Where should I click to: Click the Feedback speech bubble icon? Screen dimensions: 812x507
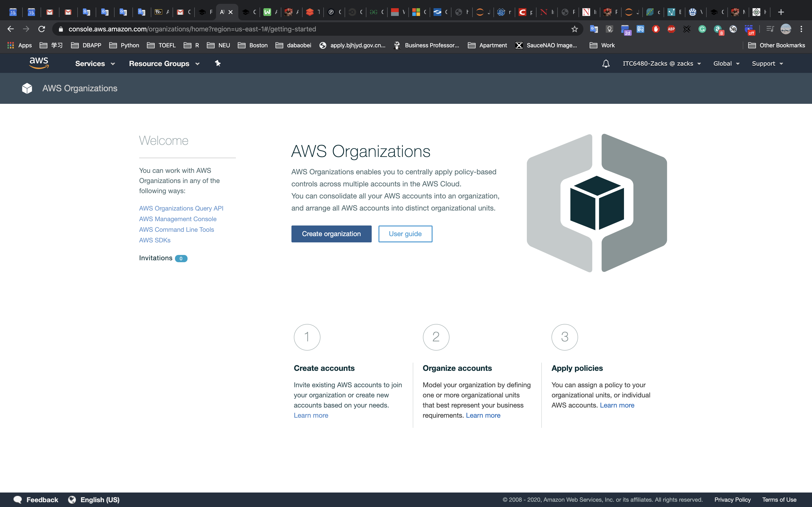pyautogui.click(x=18, y=500)
